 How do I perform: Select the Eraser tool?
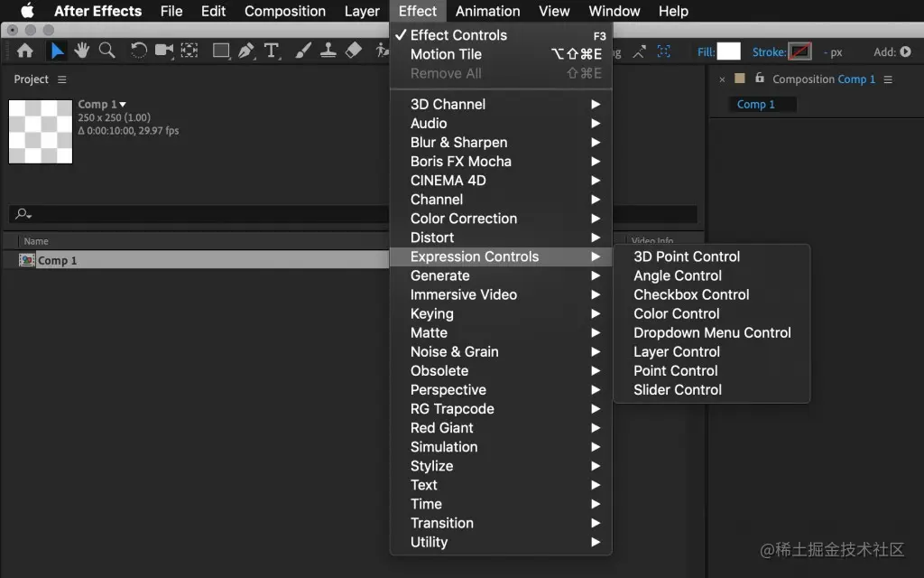pos(354,51)
